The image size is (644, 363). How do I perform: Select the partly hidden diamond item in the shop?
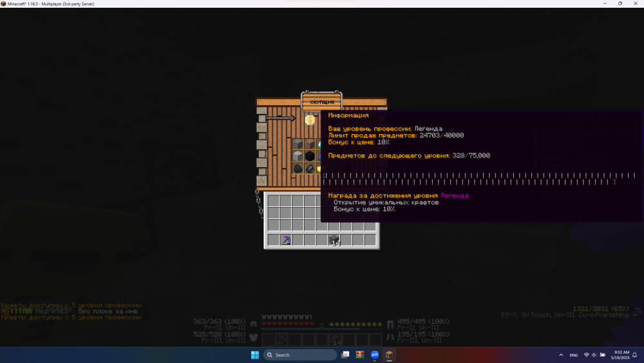tap(319, 144)
